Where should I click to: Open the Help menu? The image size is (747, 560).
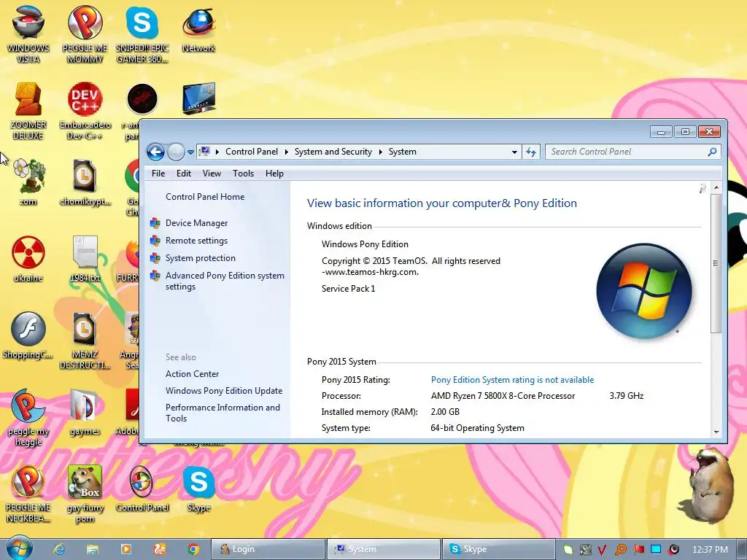[x=274, y=174]
